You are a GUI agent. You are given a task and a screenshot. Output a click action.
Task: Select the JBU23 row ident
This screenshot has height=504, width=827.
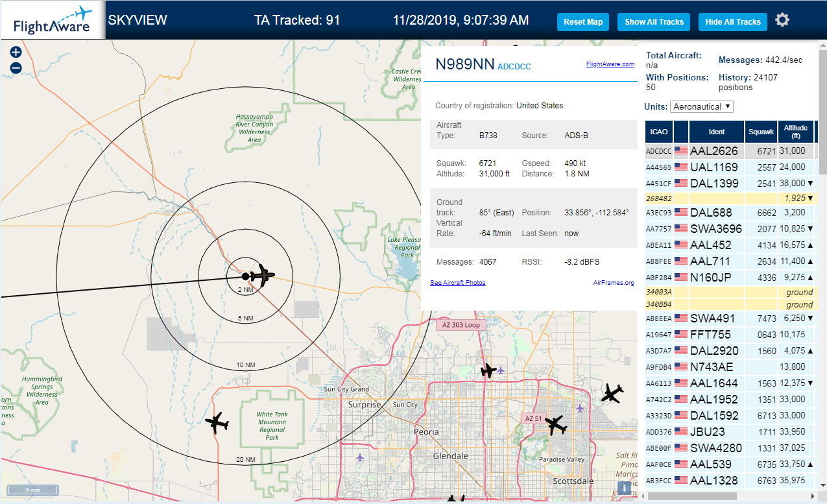click(708, 432)
